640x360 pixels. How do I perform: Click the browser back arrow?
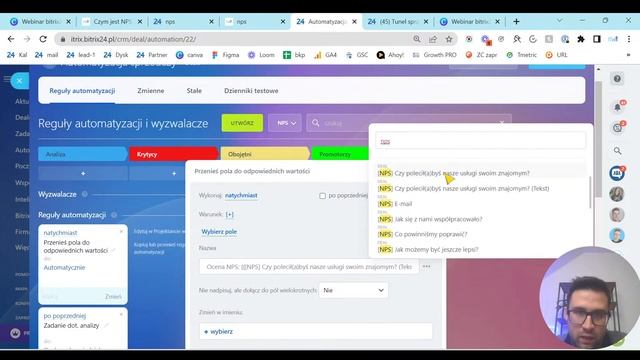point(11,39)
